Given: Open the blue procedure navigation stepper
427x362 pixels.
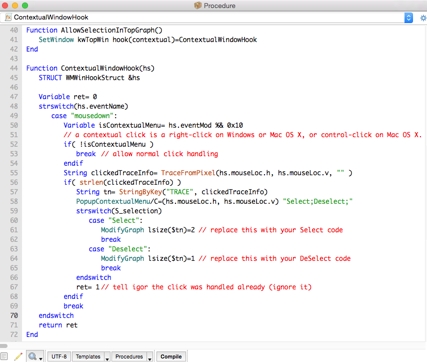Looking at the screenshot, I should point(408,18).
